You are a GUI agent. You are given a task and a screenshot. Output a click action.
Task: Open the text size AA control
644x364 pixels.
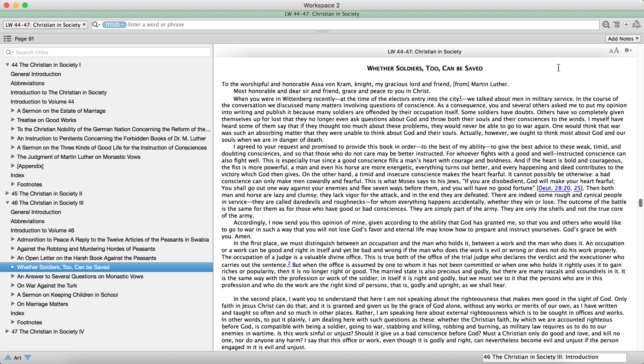tap(614, 51)
